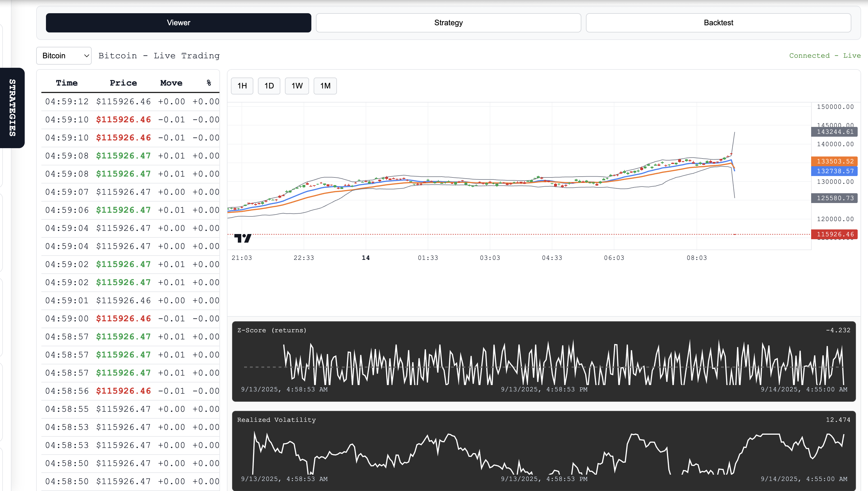Set chart timeframe to 1D
This screenshot has width=868, height=491.
click(x=269, y=86)
